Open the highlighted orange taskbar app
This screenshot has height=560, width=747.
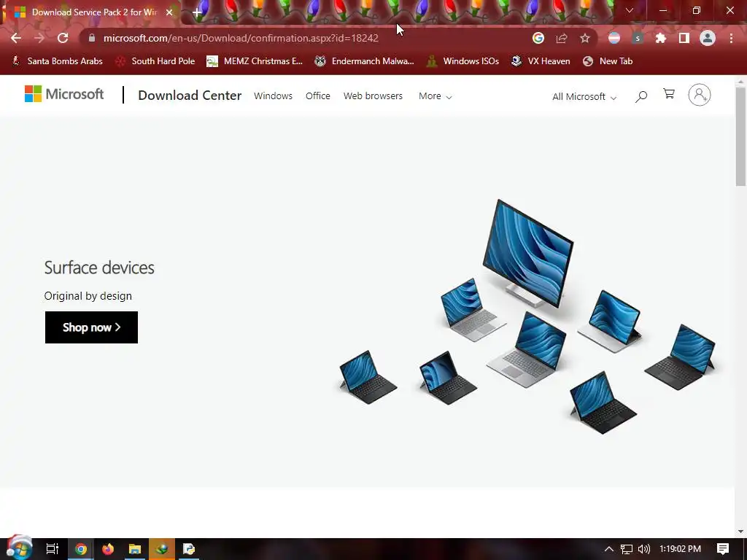tap(162, 549)
